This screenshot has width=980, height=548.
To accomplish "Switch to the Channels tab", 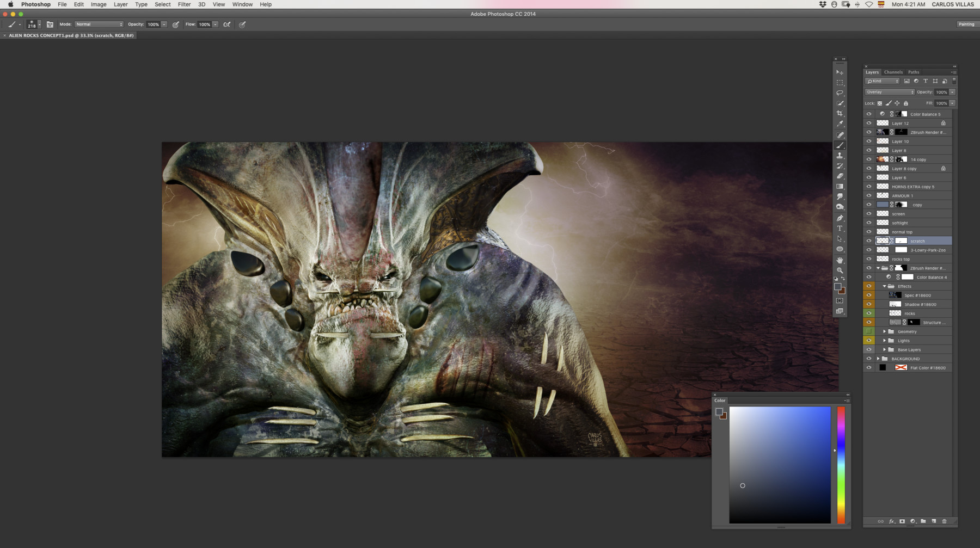I will (x=893, y=72).
